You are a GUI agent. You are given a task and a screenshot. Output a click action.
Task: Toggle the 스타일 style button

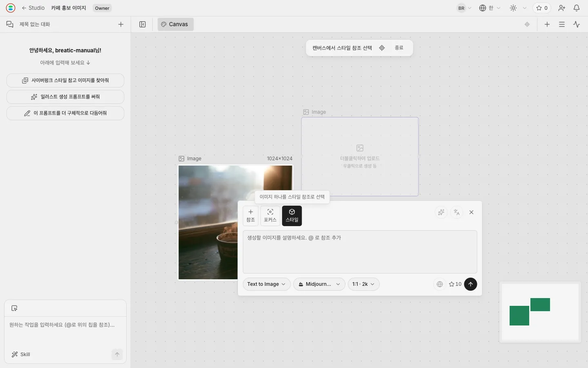click(292, 215)
